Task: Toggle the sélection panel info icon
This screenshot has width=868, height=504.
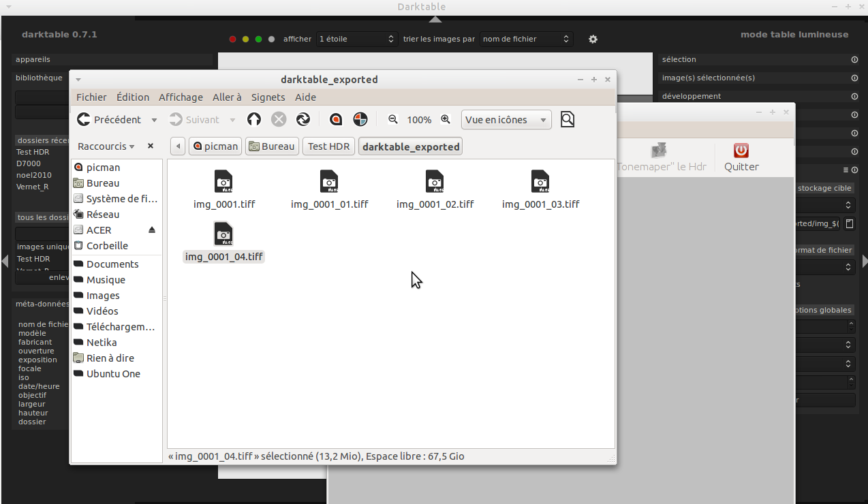Action: 854,59
